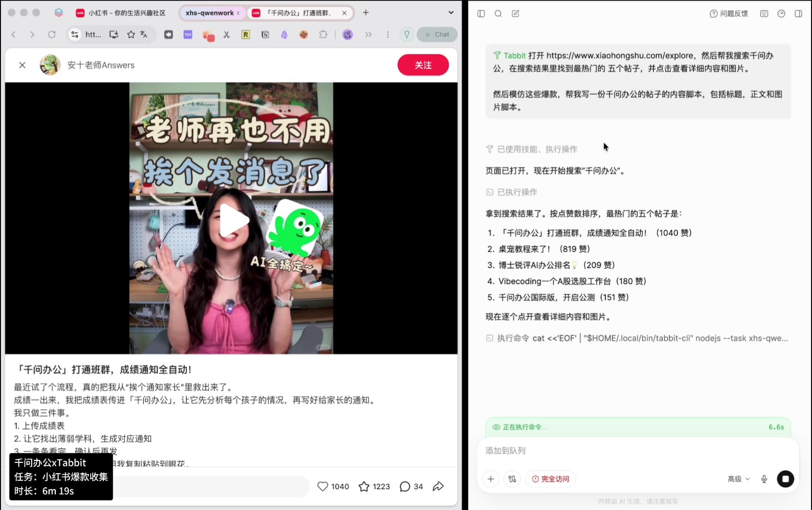Screen dimensions: 812x510
Task: Toggle the Chat side panel button
Action: pos(437,34)
